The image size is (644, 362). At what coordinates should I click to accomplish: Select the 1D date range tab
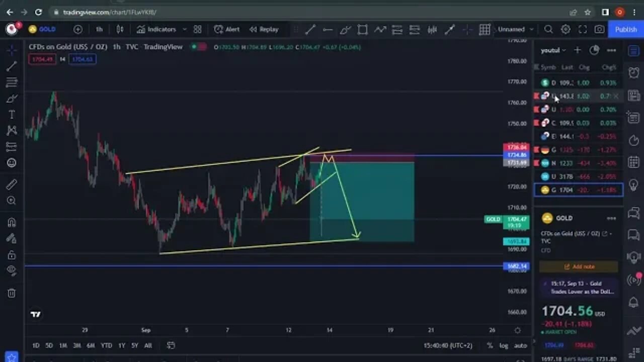click(x=36, y=345)
